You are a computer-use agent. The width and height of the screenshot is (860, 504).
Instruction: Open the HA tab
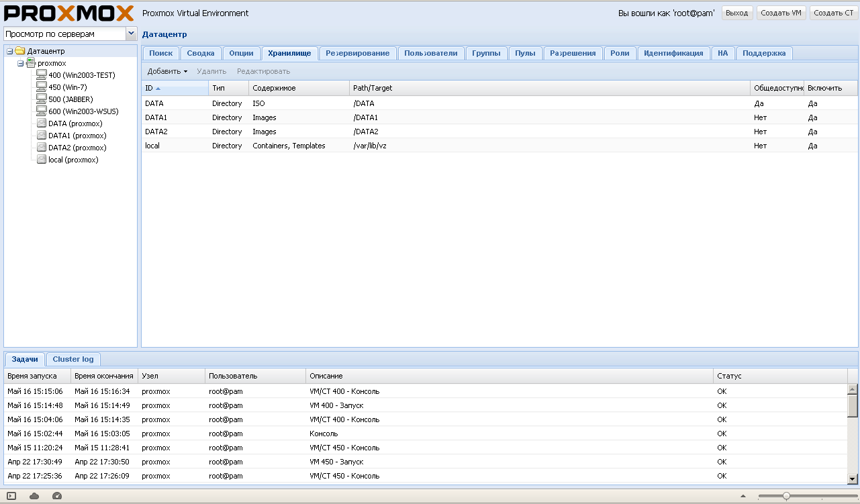722,53
